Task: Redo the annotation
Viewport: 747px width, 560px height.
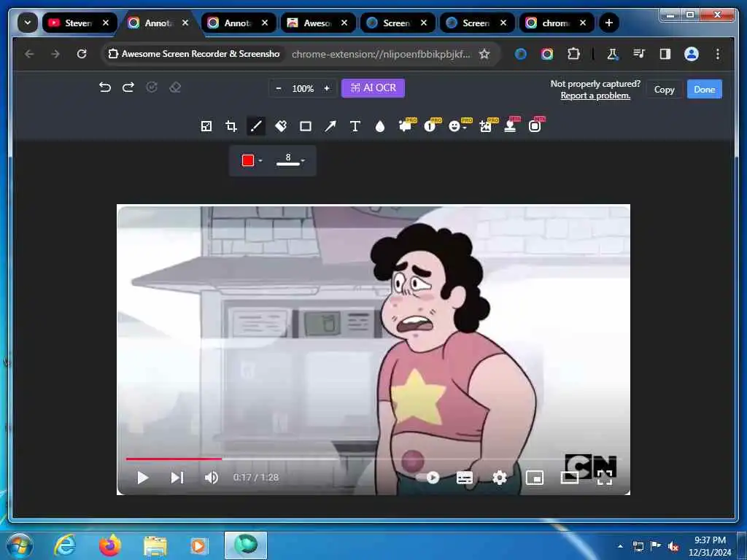Action: pos(128,87)
